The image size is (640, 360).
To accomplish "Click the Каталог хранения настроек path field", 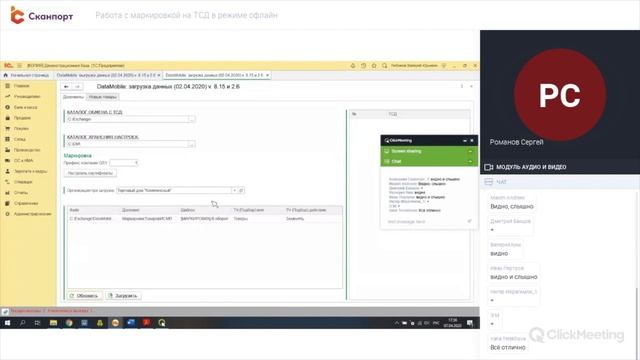I will click(127, 144).
